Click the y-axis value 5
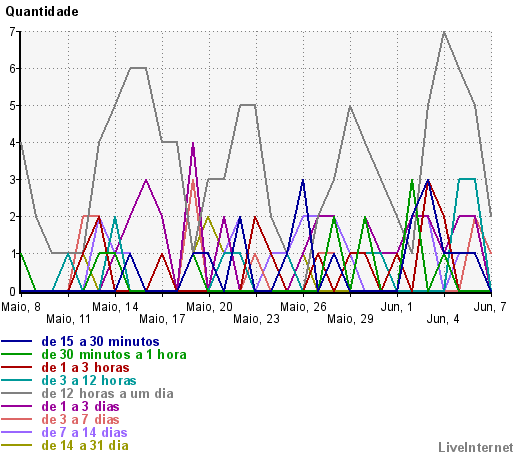Screen dimensions: 520x457 click(x=12, y=106)
